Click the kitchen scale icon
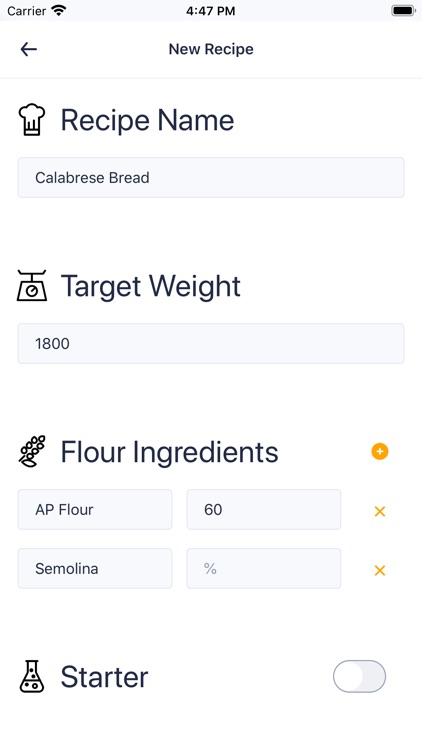Image resolution: width=422 pixels, height=750 pixels. point(32,286)
